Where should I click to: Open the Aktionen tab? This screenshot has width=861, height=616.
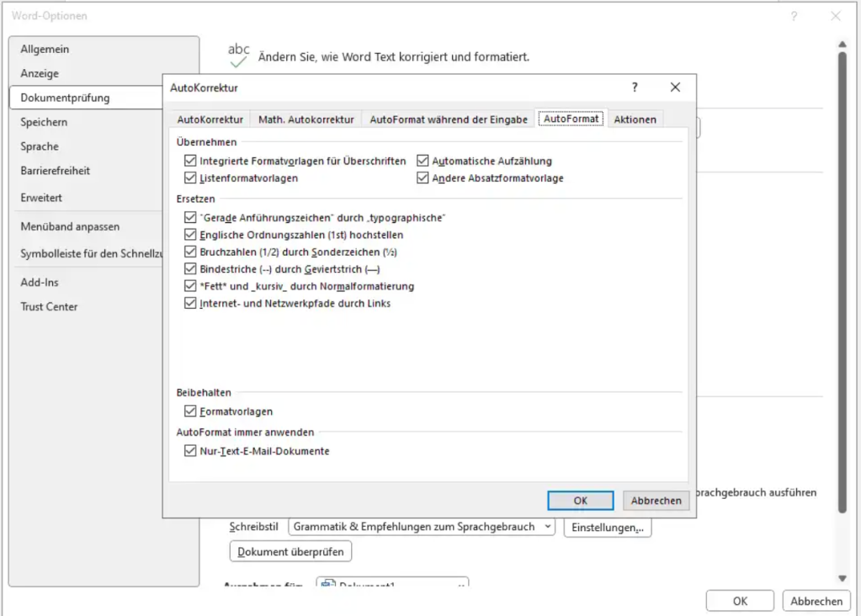coord(635,119)
